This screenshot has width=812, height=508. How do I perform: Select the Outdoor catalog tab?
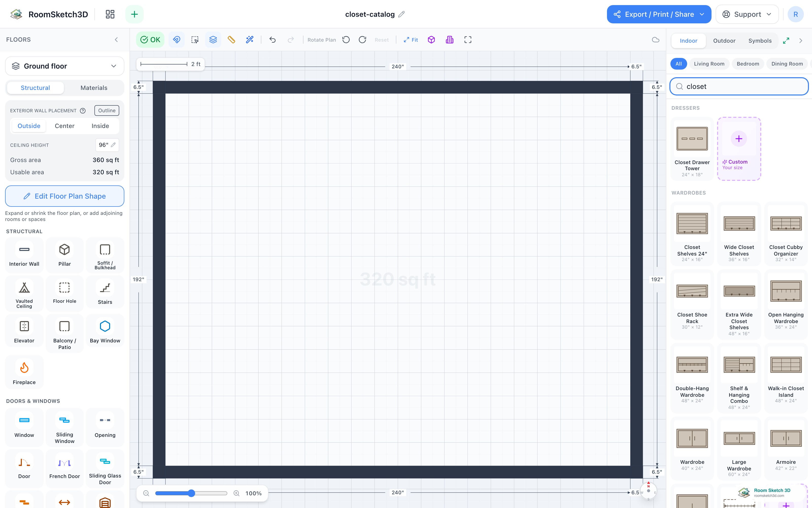pos(724,41)
